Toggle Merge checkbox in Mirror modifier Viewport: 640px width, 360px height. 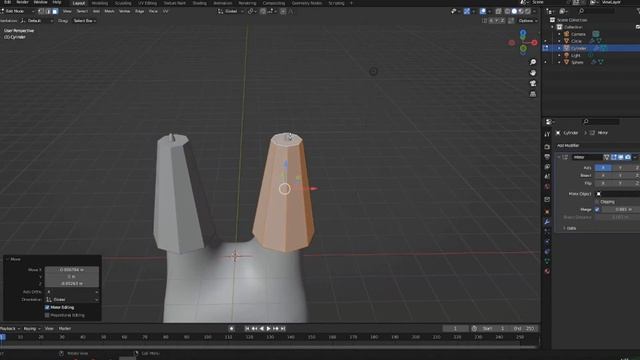[597, 209]
